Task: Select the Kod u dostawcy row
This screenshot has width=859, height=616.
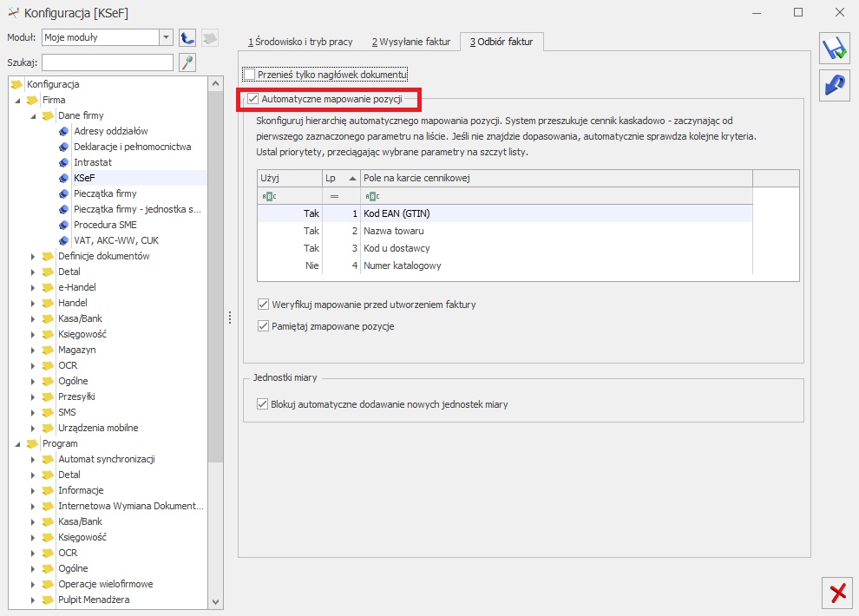Action: click(504, 249)
